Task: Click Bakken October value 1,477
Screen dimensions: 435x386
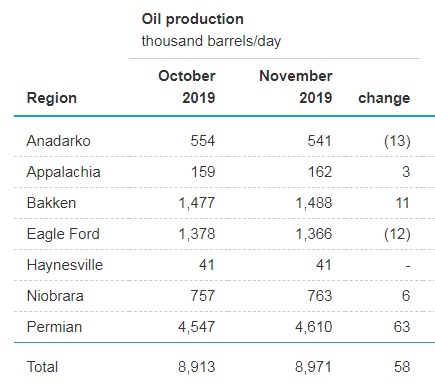Action: tap(197, 203)
